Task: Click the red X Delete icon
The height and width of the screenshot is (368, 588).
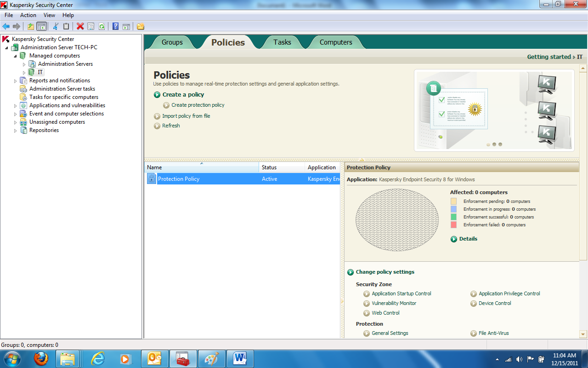Action: [x=80, y=26]
